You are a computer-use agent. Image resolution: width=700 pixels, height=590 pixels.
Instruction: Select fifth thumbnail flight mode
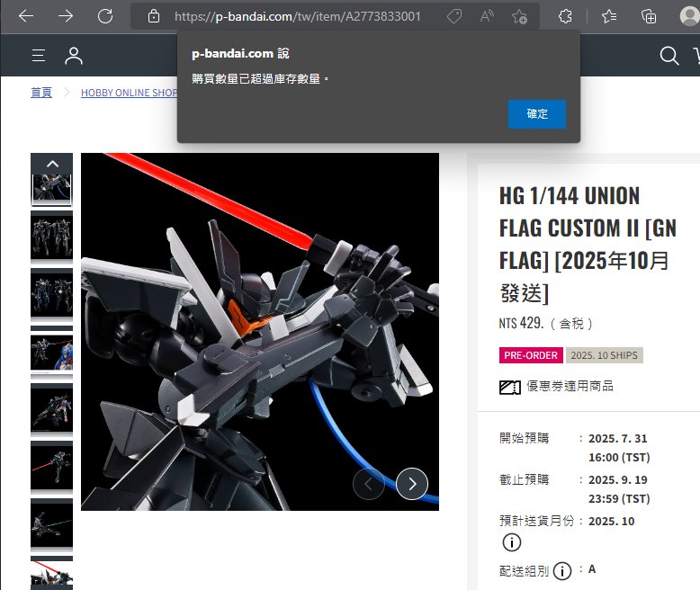point(52,410)
